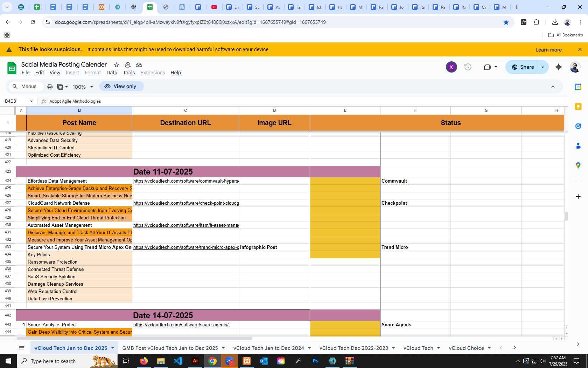
Task: Open Photoshop from taskbar
Action: [x=315, y=361]
